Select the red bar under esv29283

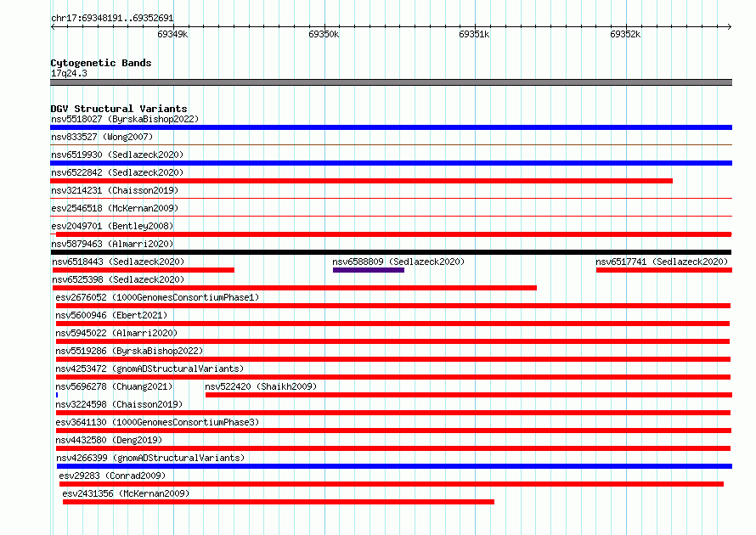tap(392, 484)
